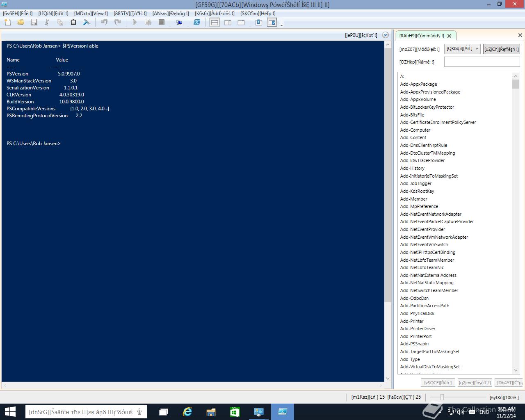
Task: Open the Add-ons menu
Action: (x=215, y=14)
